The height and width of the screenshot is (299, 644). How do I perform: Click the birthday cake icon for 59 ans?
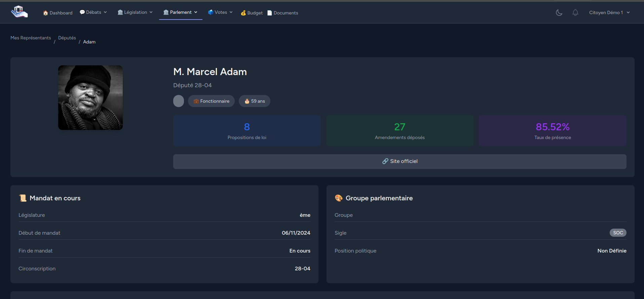click(247, 101)
